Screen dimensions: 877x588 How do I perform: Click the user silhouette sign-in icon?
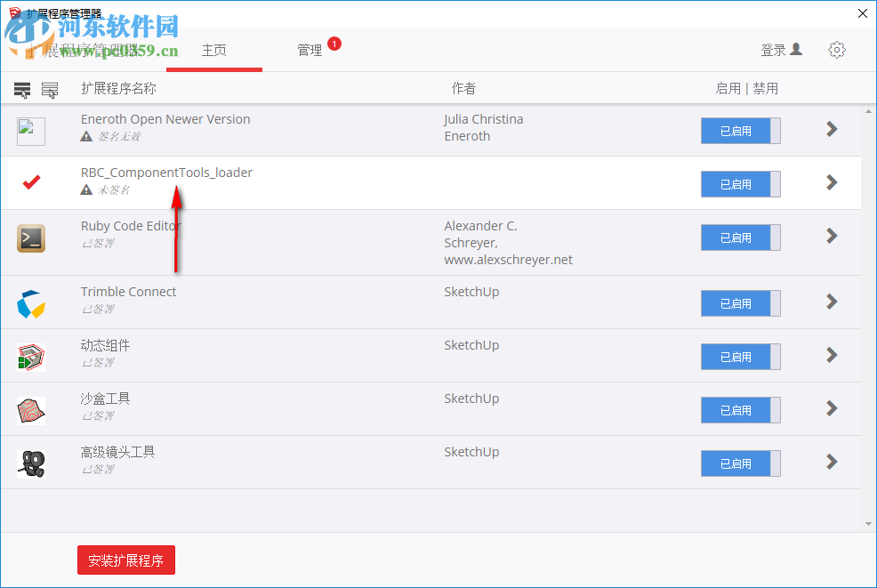coord(798,50)
